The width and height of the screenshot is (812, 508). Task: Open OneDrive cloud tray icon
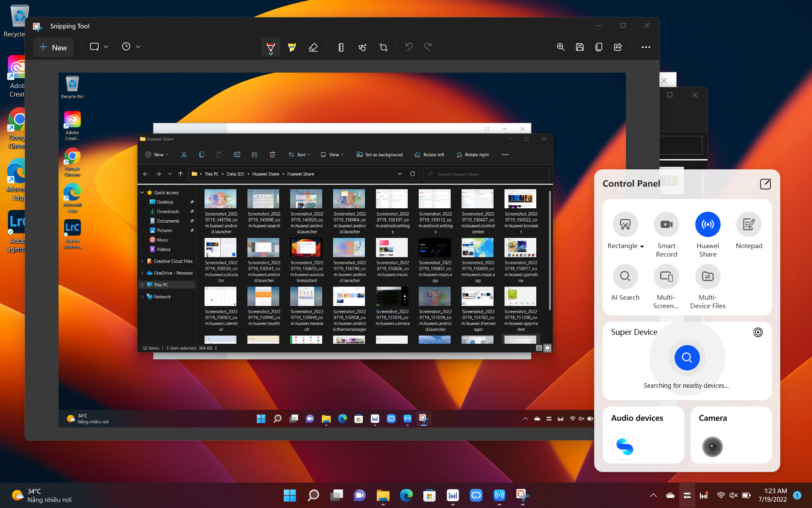pyautogui.click(x=670, y=495)
